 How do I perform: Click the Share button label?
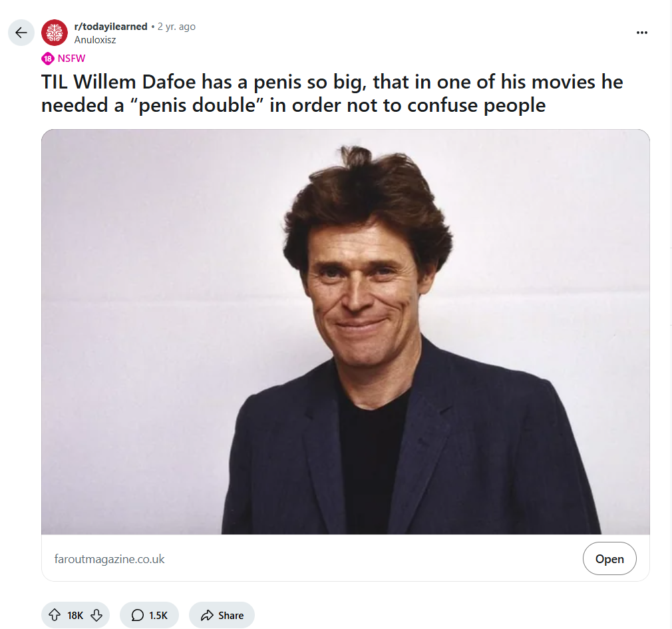pos(231,615)
